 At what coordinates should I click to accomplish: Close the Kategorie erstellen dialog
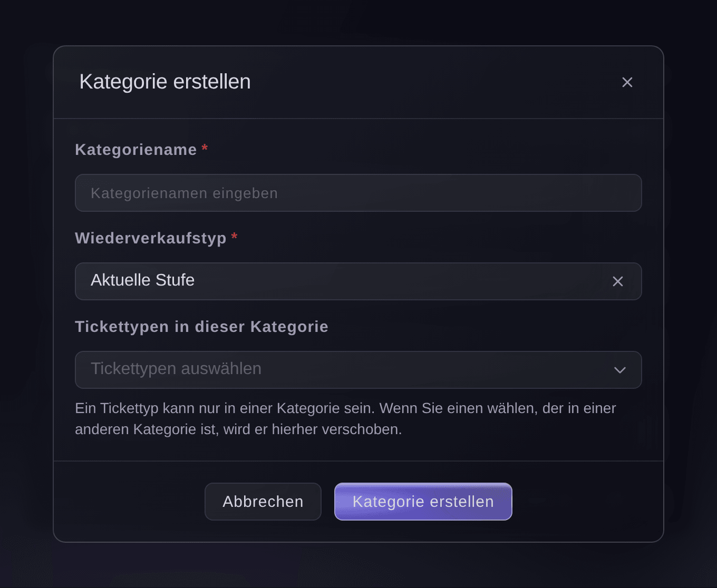(x=627, y=82)
